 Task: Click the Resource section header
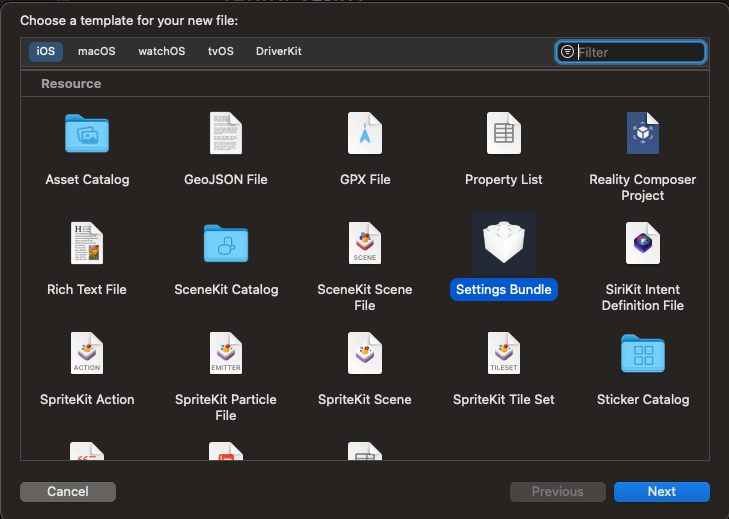pos(71,84)
